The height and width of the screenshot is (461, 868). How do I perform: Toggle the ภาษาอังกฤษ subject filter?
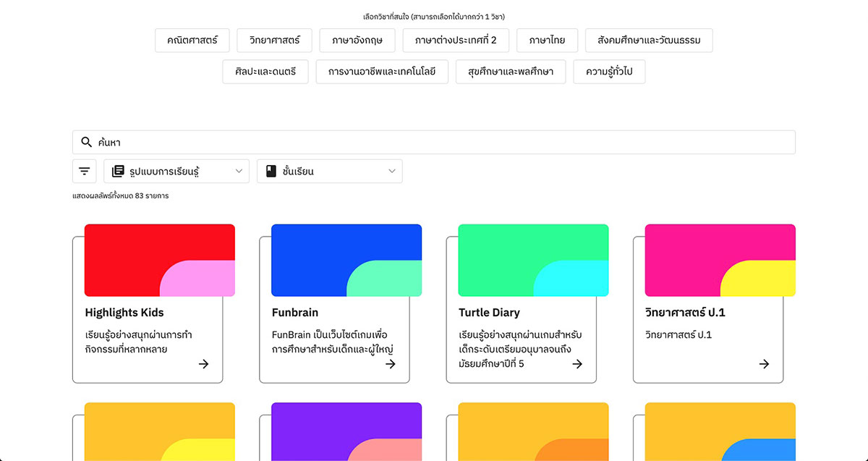(357, 41)
